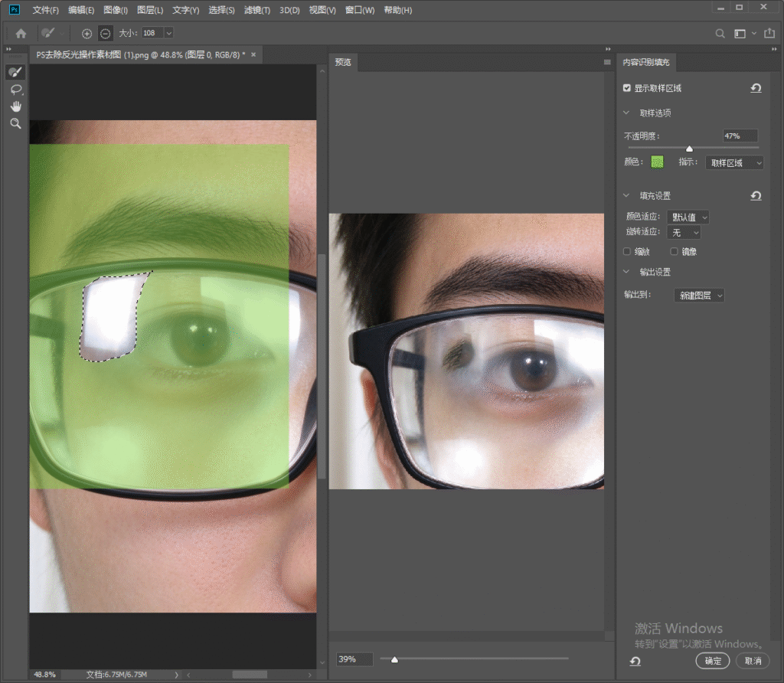Collapse the 填充设置 section
This screenshot has height=683, width=784.
coord(626,195)
